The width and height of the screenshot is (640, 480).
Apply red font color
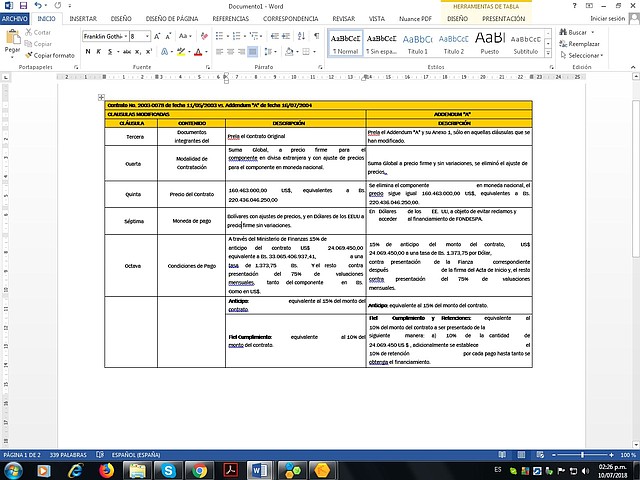pos(198,51)
